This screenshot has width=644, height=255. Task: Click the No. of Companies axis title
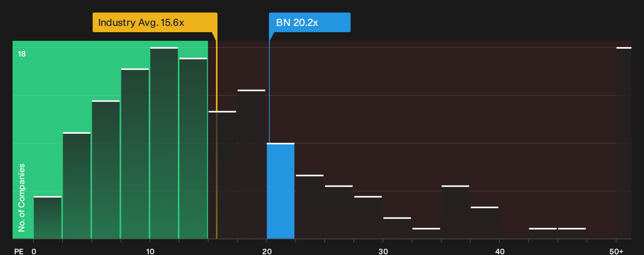pyautogui.click(x=22, y=198)
